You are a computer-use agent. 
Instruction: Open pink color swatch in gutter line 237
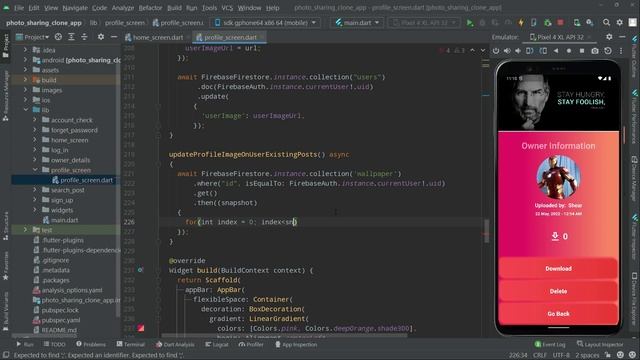[140, 328]
